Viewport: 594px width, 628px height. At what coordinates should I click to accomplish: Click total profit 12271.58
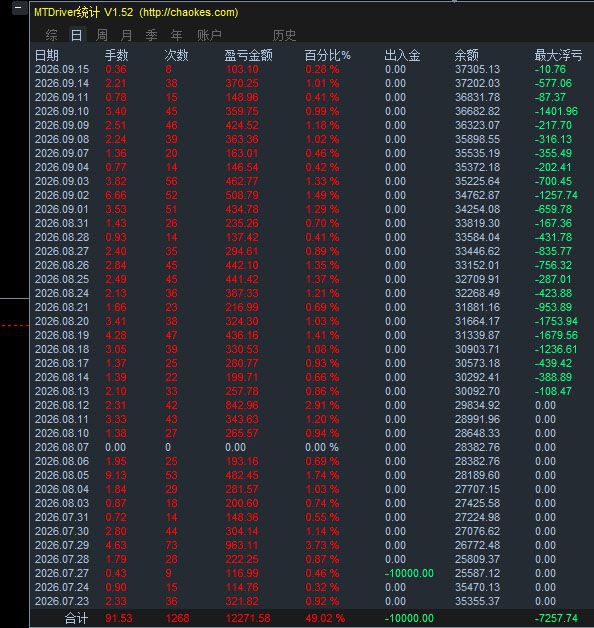click(x=248, y=618)
